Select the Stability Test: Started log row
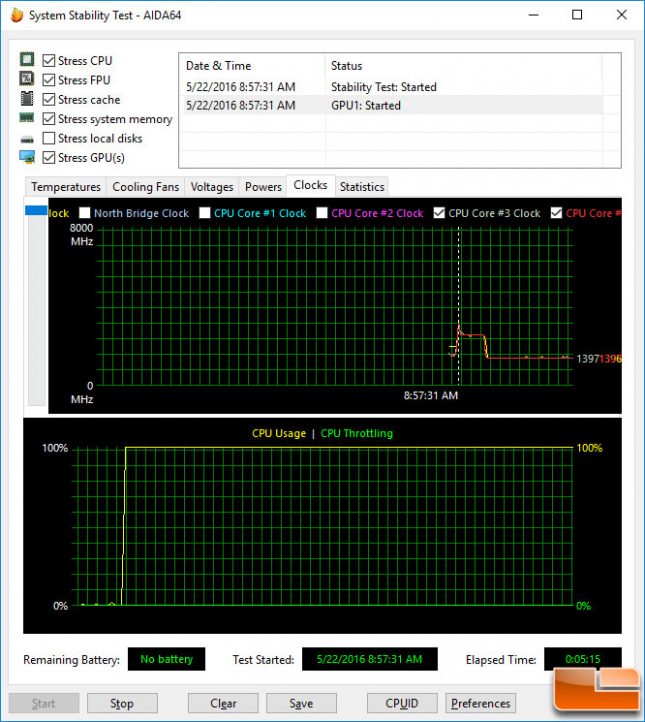The height and width of the screenshot is (722, 645). (x=390, y=87)
